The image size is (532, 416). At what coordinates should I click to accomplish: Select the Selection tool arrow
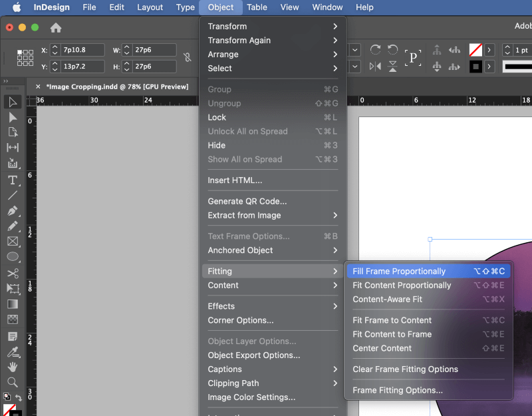(13, 102)
